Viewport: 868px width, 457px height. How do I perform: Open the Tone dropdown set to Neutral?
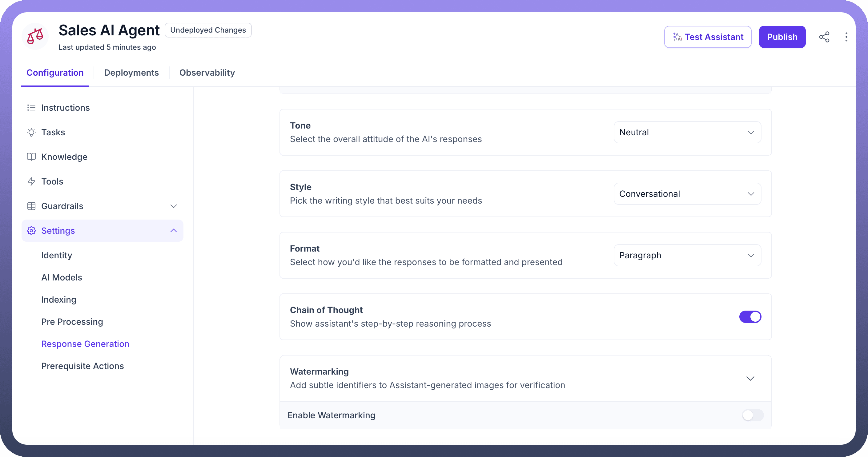tap(687, 132)
